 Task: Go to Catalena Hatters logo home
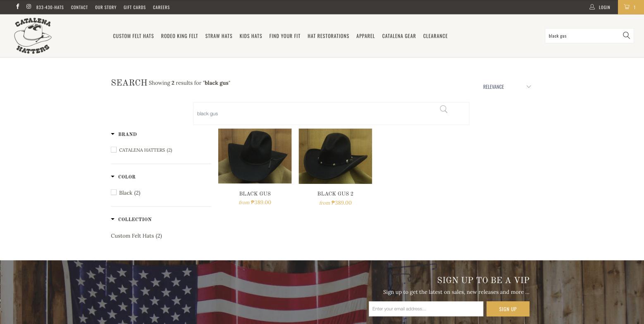point(33,36)
